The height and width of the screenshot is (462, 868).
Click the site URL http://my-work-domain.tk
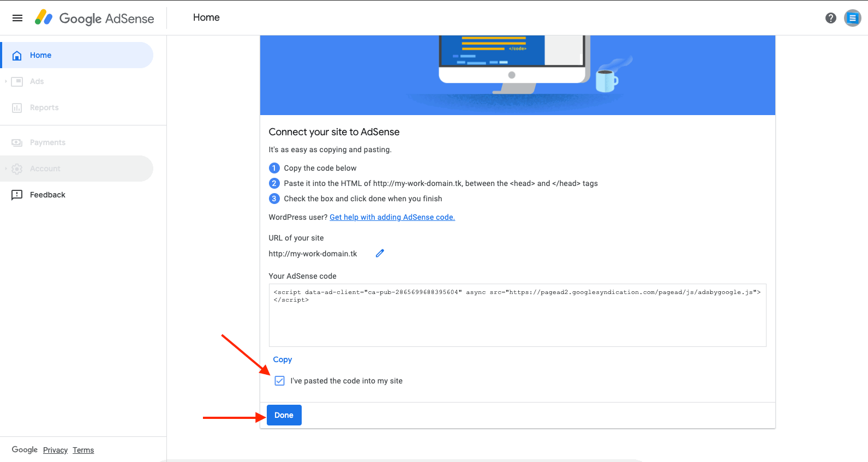pyautogui.click(x=313, y=254)
